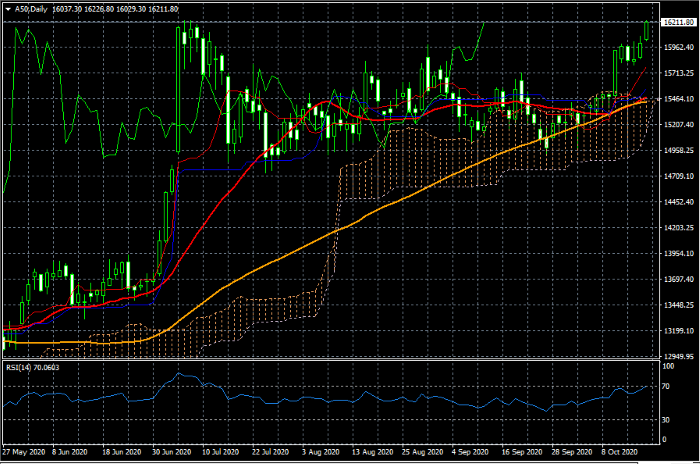
Task: Click the 13 Aug 2020 date label
Action: [372, 452]
